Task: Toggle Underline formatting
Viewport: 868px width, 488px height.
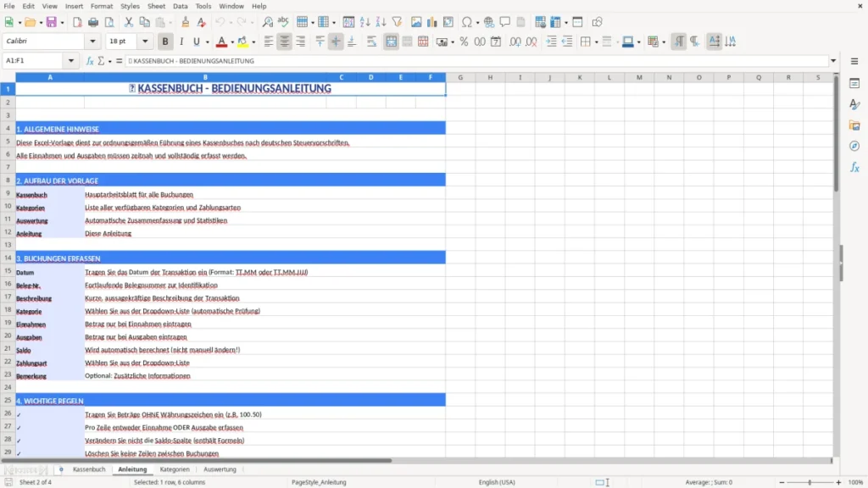Action: (196, 42)
